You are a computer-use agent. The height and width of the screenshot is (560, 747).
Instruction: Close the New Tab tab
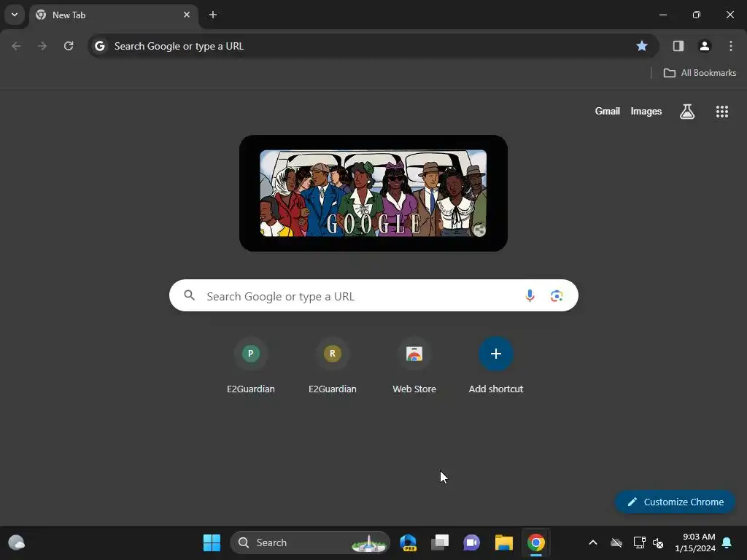pyautogui.click(x=187, y=15)
